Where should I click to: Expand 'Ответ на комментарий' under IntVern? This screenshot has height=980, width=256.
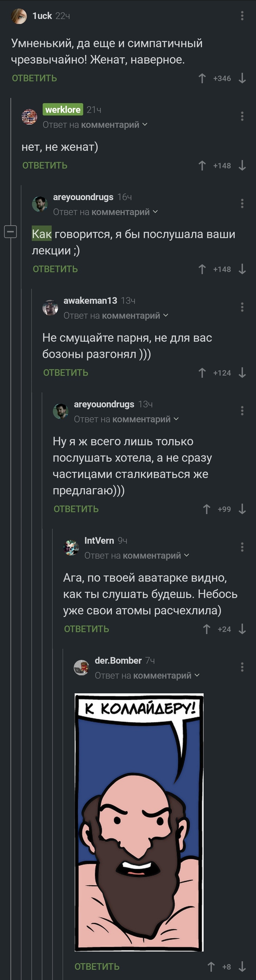click(x=137, y=555)
